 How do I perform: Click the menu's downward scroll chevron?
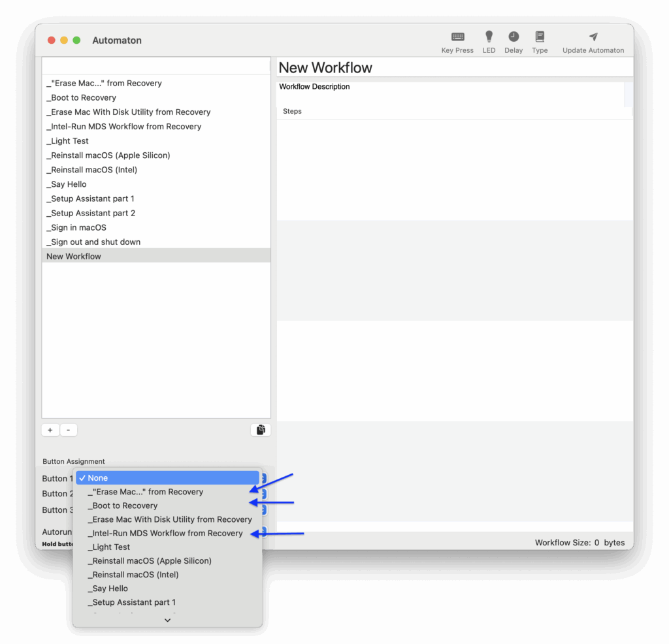168,620
